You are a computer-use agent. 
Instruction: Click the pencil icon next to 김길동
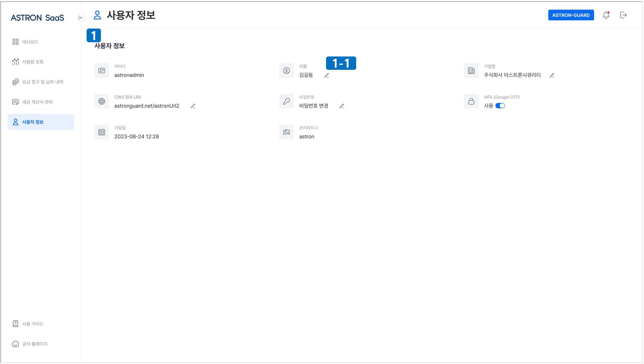(x=327, y=75)
